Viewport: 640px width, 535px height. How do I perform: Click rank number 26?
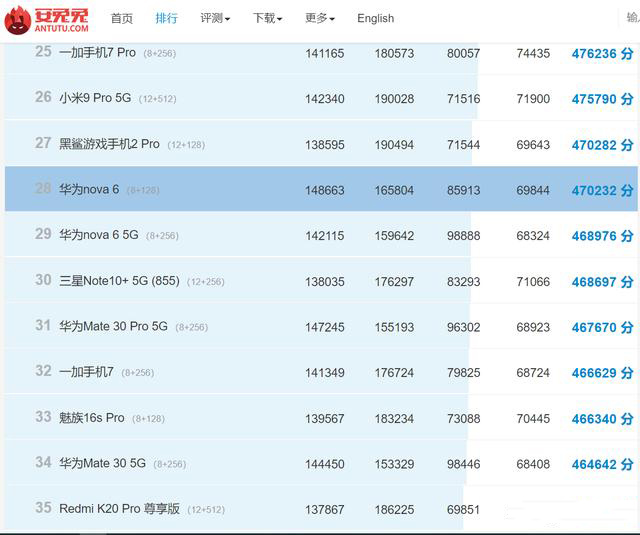coord(43,97)
